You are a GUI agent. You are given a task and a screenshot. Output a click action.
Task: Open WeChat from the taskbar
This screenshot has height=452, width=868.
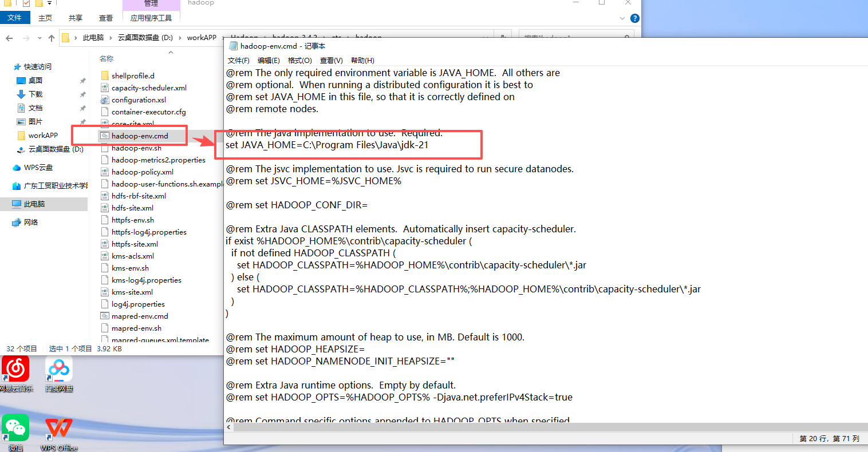pos(14,427)
